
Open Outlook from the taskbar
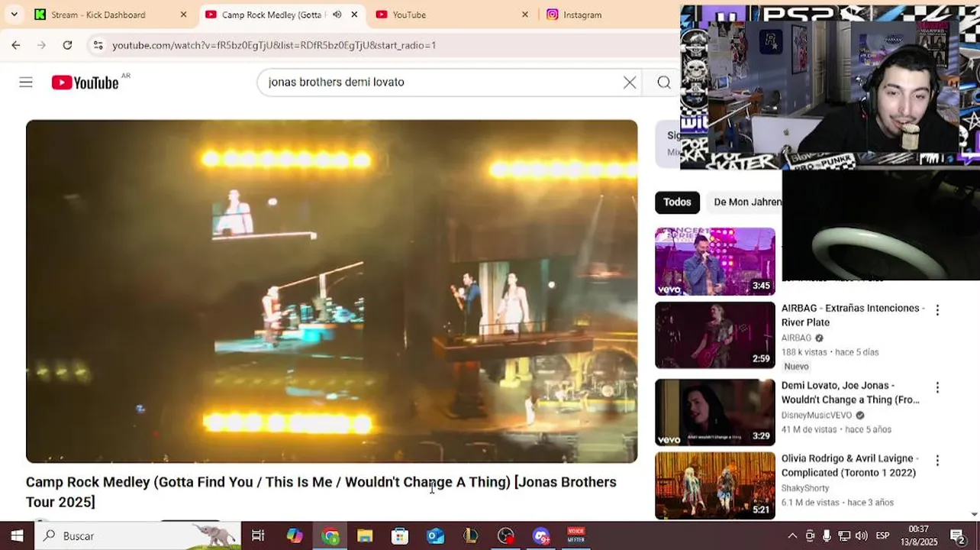pyautogui.click(x=435, y=535)
